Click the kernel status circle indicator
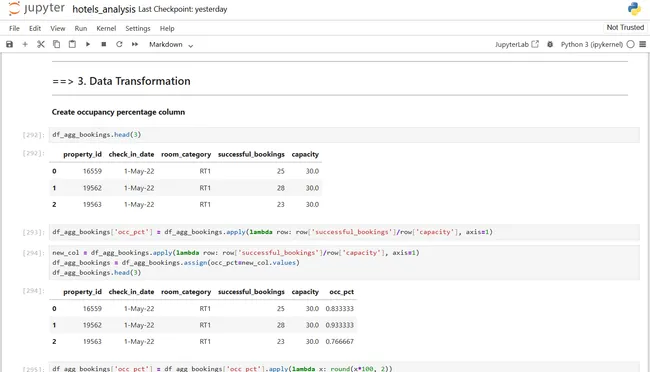Screen dimensions: 650x372 pyautogui.click(x=631, y=44)
